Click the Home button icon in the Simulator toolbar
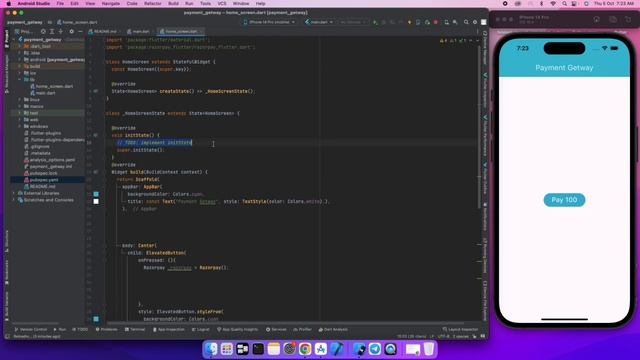The image size is (640, 360). [x=596, y=19]
